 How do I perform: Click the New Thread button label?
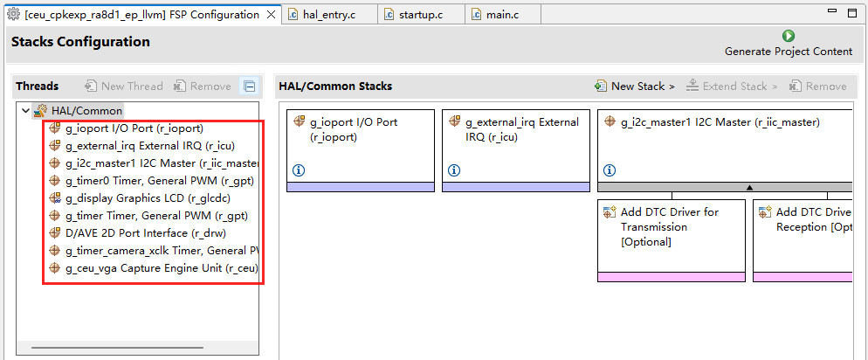[132, 86]
